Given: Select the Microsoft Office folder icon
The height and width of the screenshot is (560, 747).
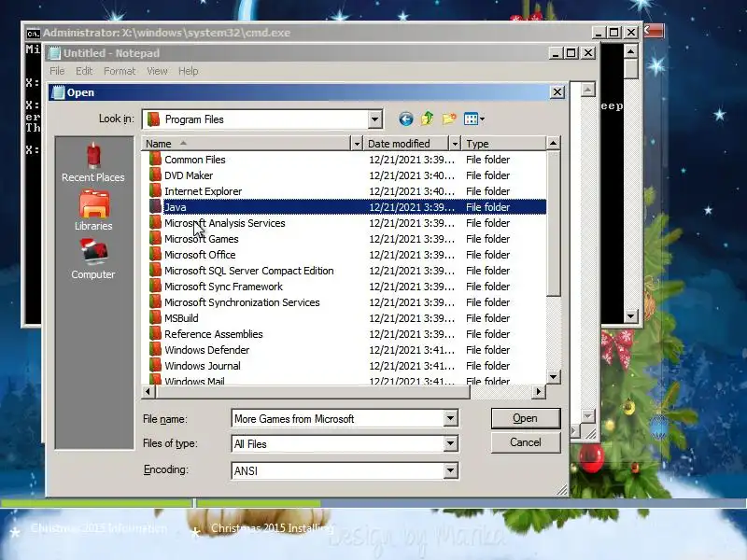Looking at the screenshot, I should click(x=155, y=254).
